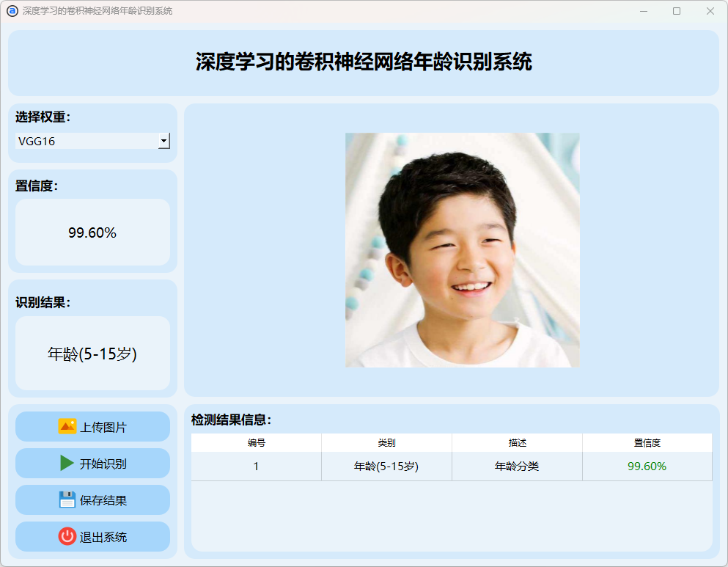Image resolution: width=728 pixels, height=567 pixels.
Task: Select the VGG16 combo box field
Action: tap(87, 142)
